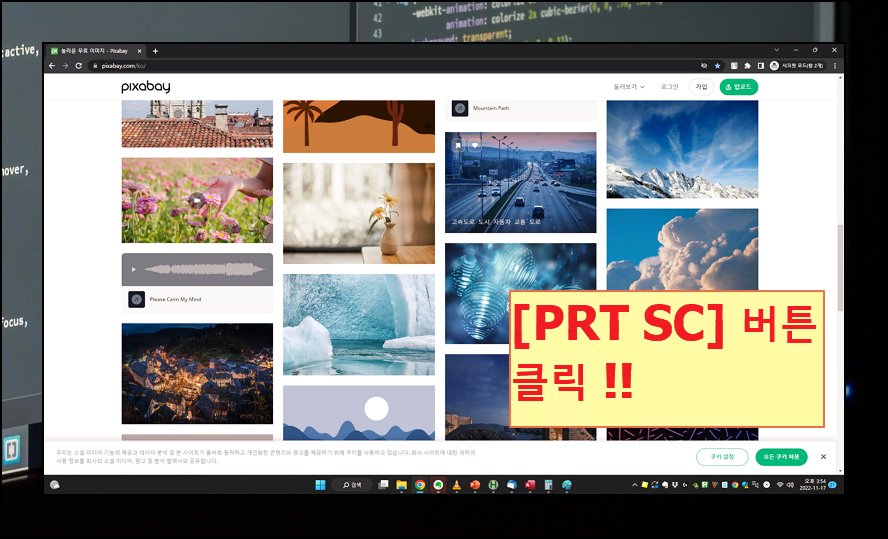Open the pink flower field video

[197, 200]
